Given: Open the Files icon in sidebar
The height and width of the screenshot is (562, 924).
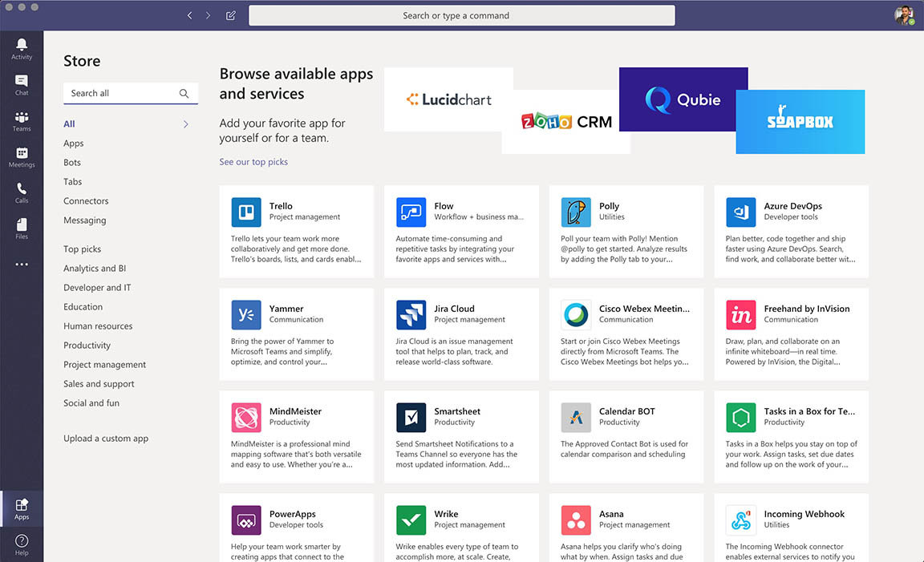Looking at the screenshot, I should tap(22, 224).
